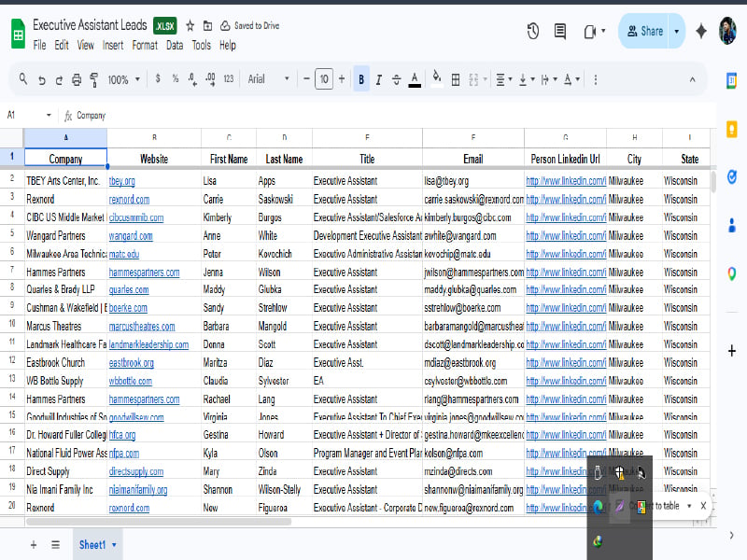Select the paint format tool
The image size is (747, 560).
point(94,79)
